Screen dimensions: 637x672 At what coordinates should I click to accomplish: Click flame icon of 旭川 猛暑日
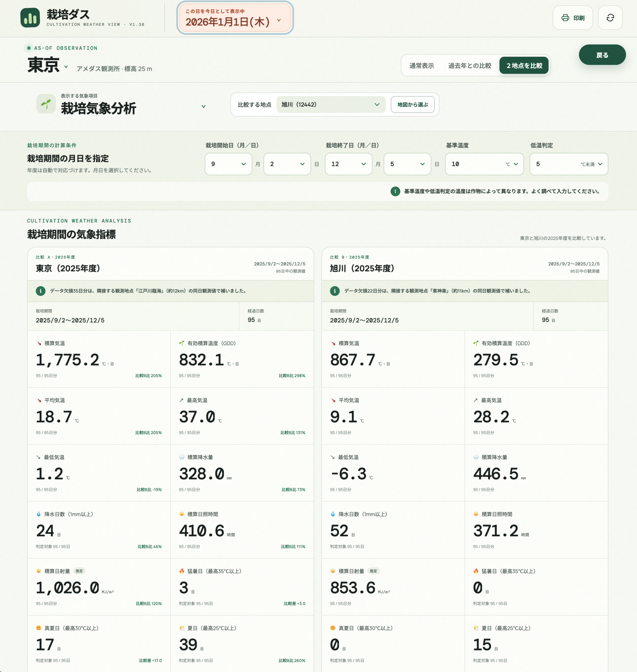point(476,571)
